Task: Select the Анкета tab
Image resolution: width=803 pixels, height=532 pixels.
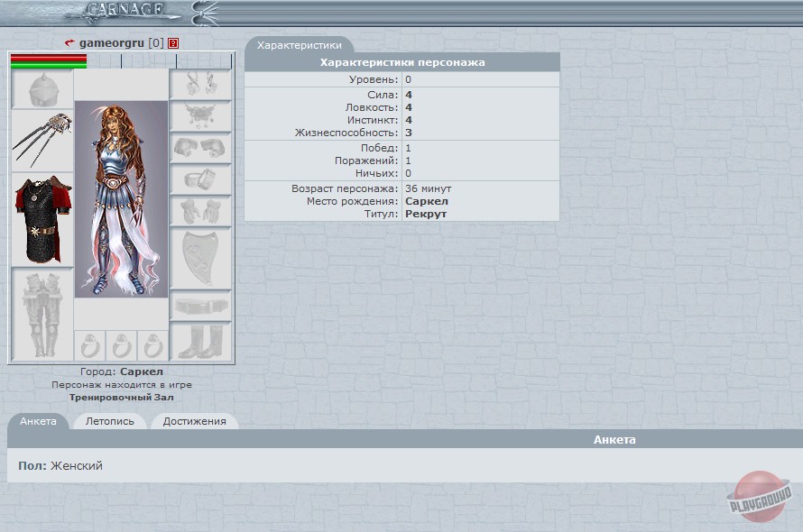Action: [x=38, y=421]
